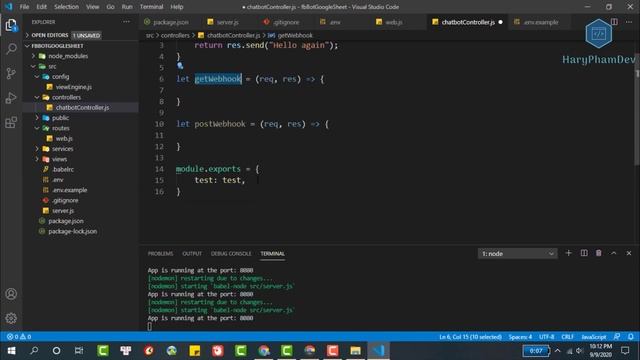Open the Extensions view
Viewport: 640px width, 360px height.
coord(11,122)
